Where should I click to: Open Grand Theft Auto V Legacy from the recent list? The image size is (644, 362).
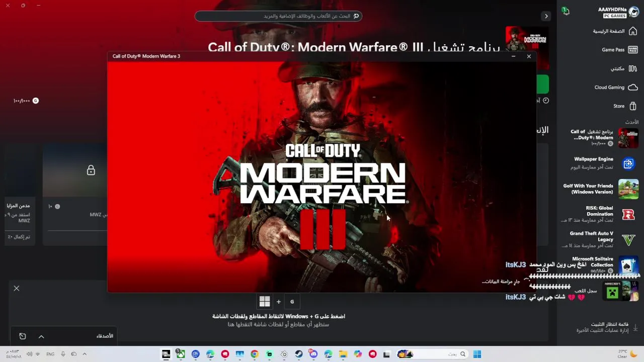point(601,240)
